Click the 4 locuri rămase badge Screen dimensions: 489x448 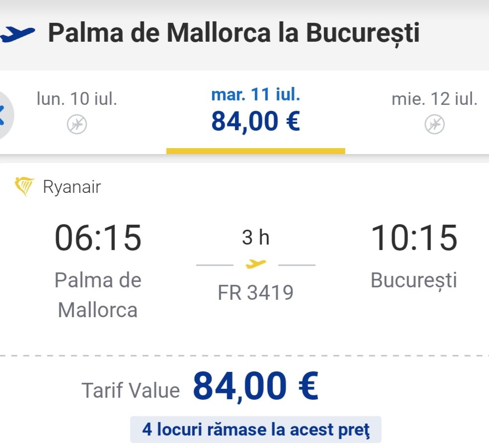tap(255, 429)
